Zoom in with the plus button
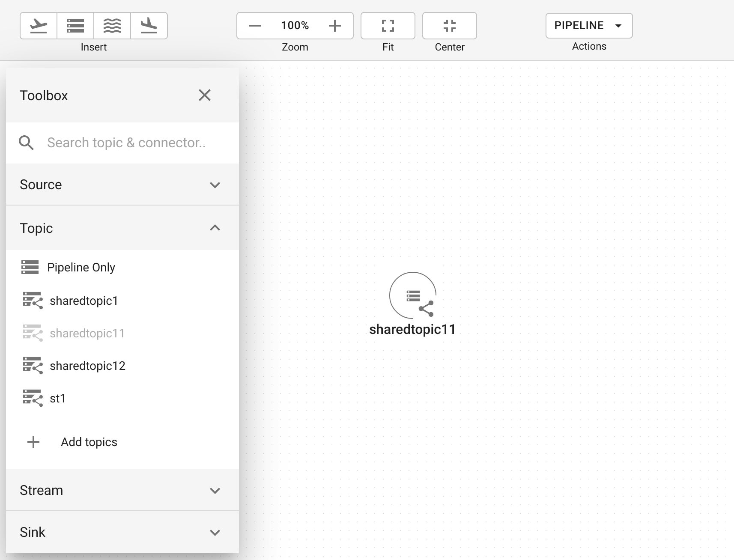Screen dimensions: 734x560 [335, 26]
